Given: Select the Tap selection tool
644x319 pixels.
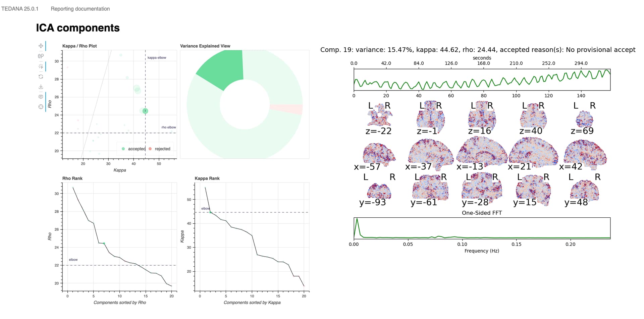Looking at the screenshot, I should tap(41, 66).
